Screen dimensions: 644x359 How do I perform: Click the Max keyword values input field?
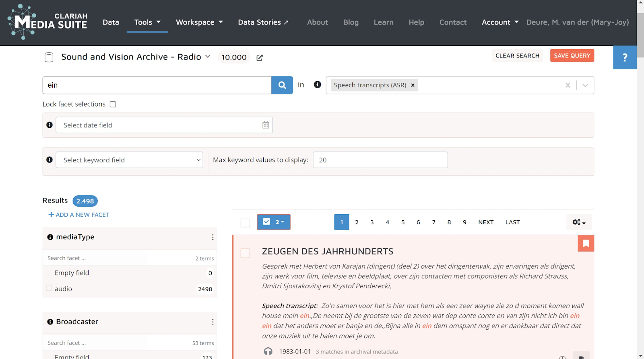(x=380, y=160)
